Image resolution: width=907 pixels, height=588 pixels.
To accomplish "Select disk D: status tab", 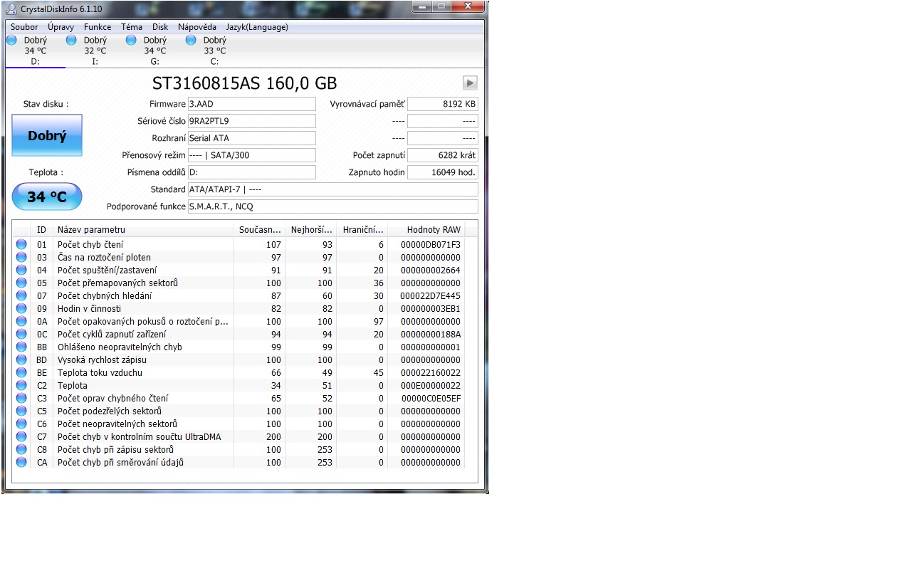I will (x=35, y=51).
